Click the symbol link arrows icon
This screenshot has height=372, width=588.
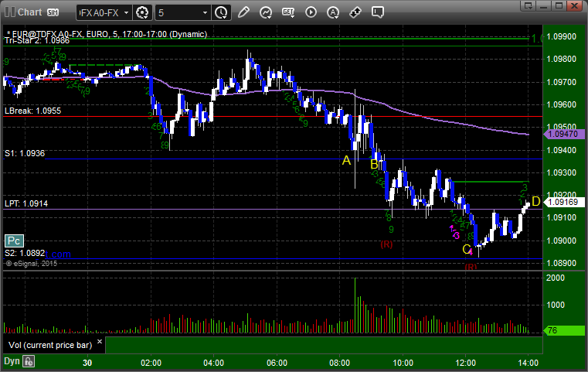click(355, 13)
